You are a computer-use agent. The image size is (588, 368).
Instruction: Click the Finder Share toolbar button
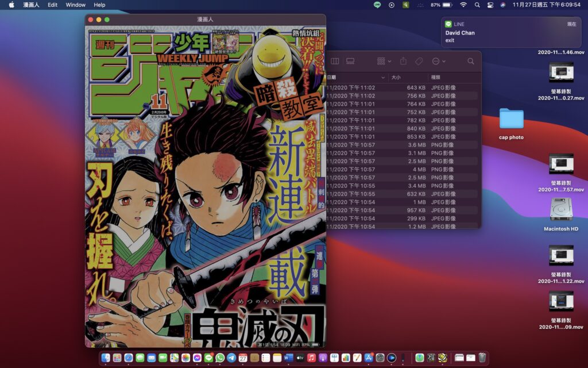[404, 61]
